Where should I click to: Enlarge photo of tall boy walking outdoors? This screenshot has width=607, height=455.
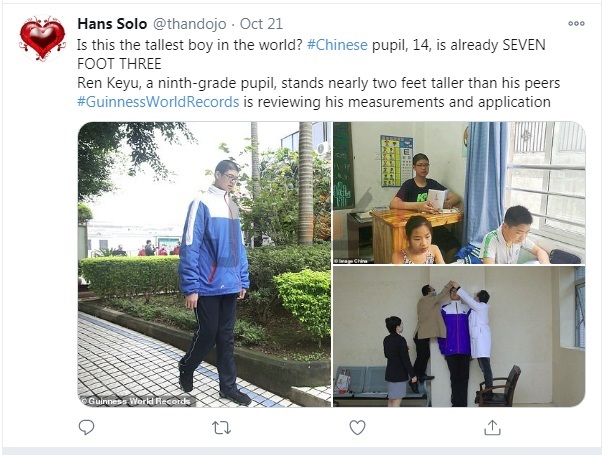point(204,264)
